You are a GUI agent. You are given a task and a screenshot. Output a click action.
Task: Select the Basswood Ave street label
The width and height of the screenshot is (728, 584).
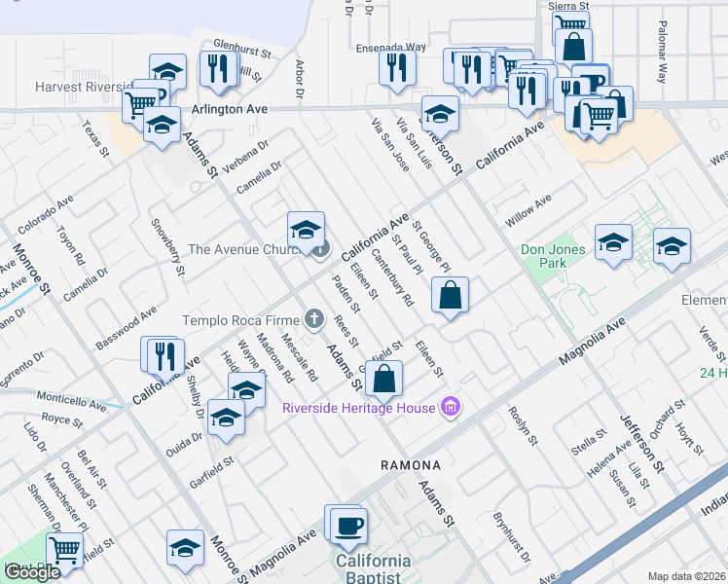127,328
